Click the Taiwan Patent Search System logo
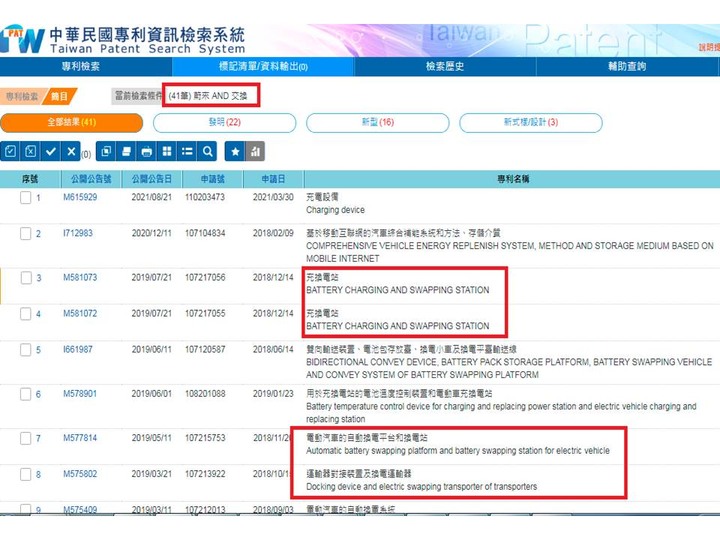Viewport: 720px width, 540px height. (123, 40)
